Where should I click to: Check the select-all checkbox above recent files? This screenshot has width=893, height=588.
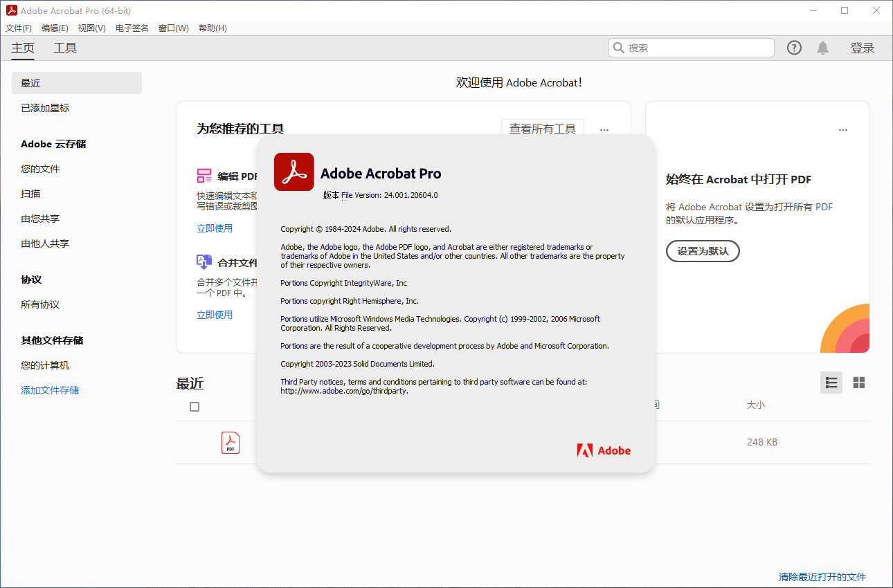tap(195, 406)
